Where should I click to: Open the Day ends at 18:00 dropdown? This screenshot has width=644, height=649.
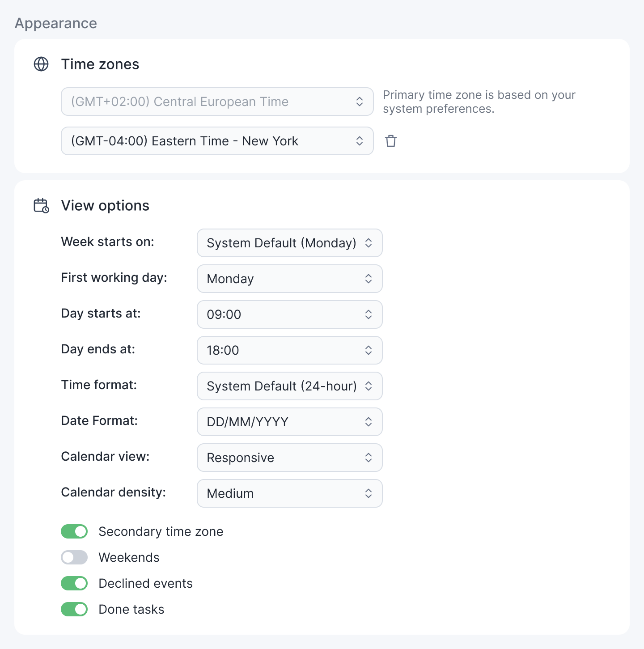[x=290, y=350]
